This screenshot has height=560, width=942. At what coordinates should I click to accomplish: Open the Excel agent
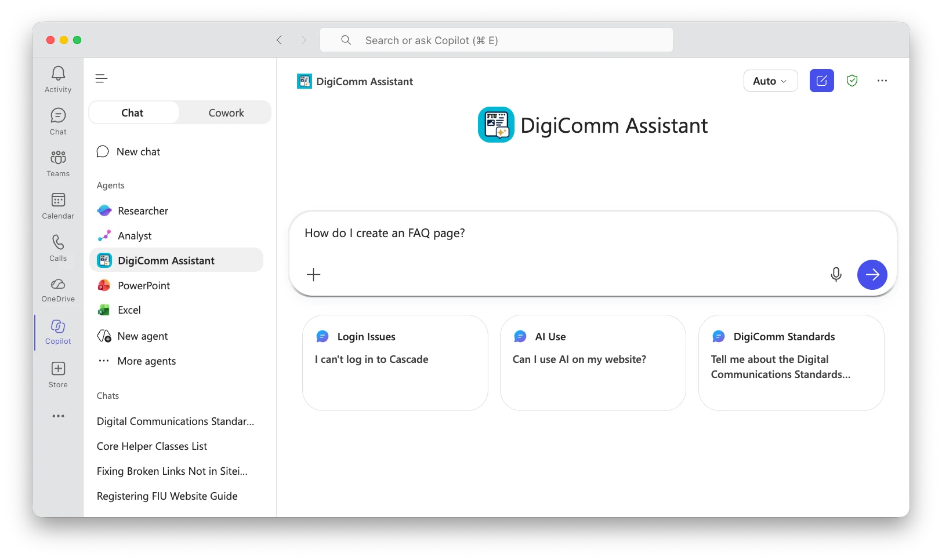pos(176,310)
